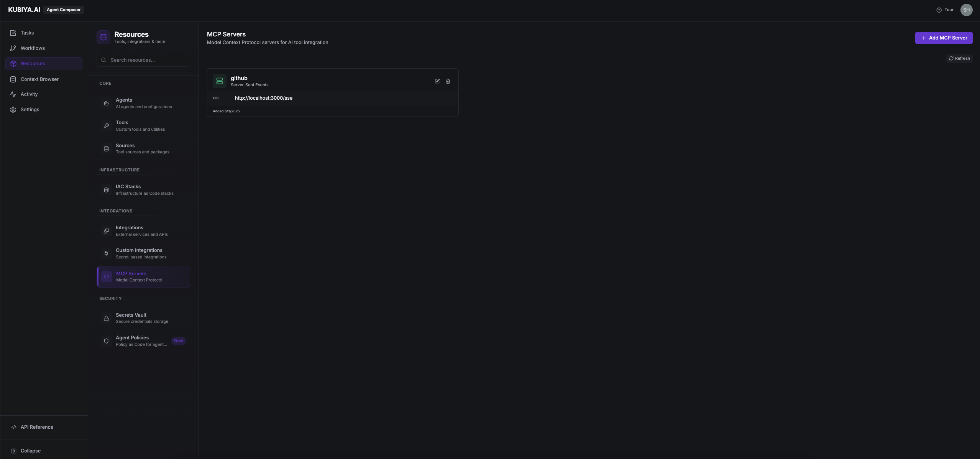Click the MCP Servers page heading

point(226,35)
